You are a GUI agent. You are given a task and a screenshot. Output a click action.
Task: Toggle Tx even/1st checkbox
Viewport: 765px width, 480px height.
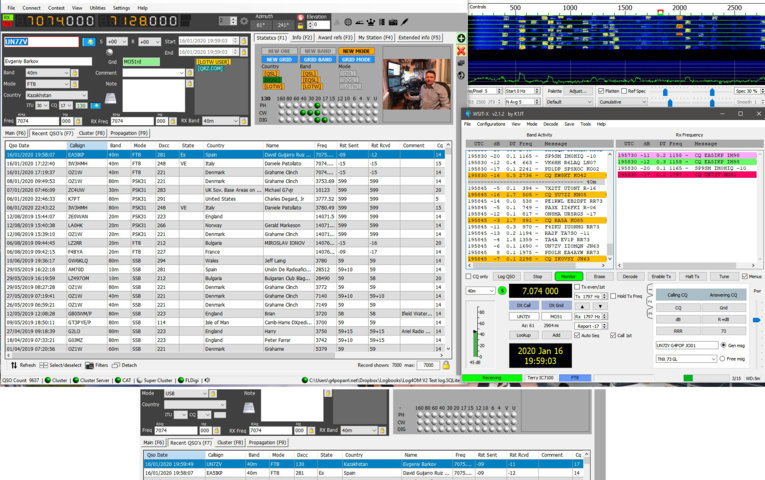(x=577, y=287)
